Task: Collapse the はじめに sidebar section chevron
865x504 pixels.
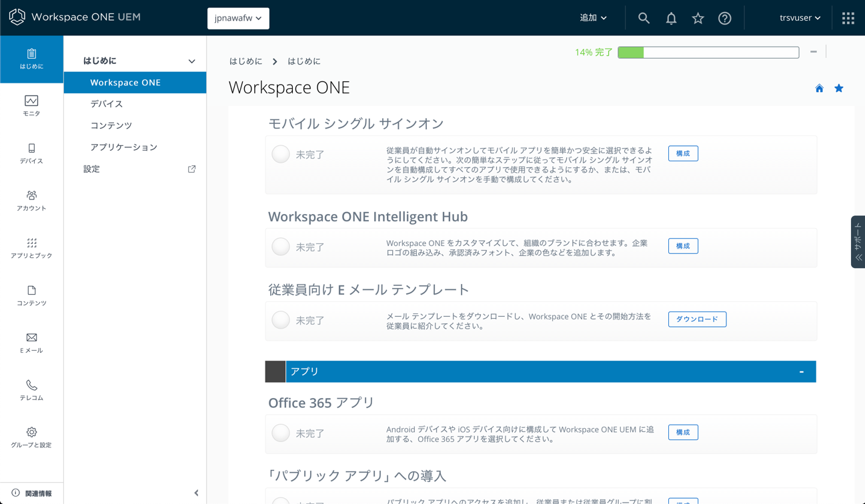Action: tap(191, 61)
